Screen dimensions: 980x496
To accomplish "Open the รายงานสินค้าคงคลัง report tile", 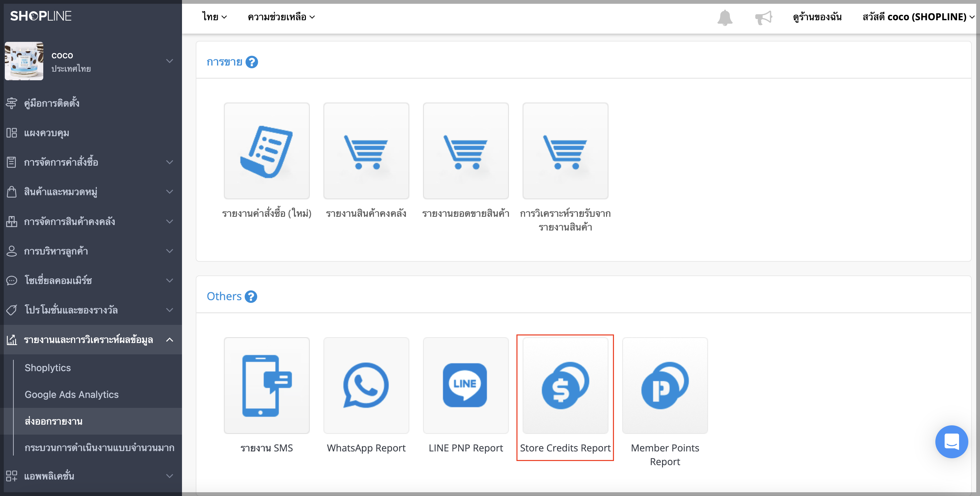I will (366, 151).
